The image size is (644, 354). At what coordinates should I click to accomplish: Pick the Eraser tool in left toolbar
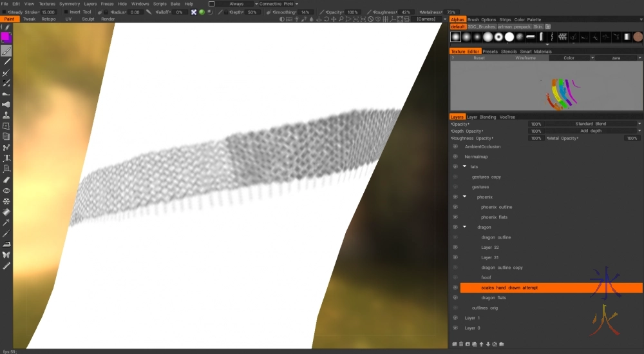6,180
